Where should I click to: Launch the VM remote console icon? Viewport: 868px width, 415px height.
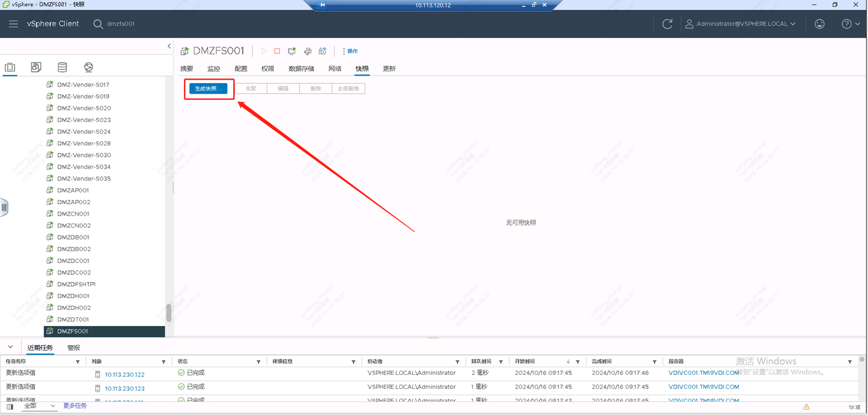tap(292, 51)
